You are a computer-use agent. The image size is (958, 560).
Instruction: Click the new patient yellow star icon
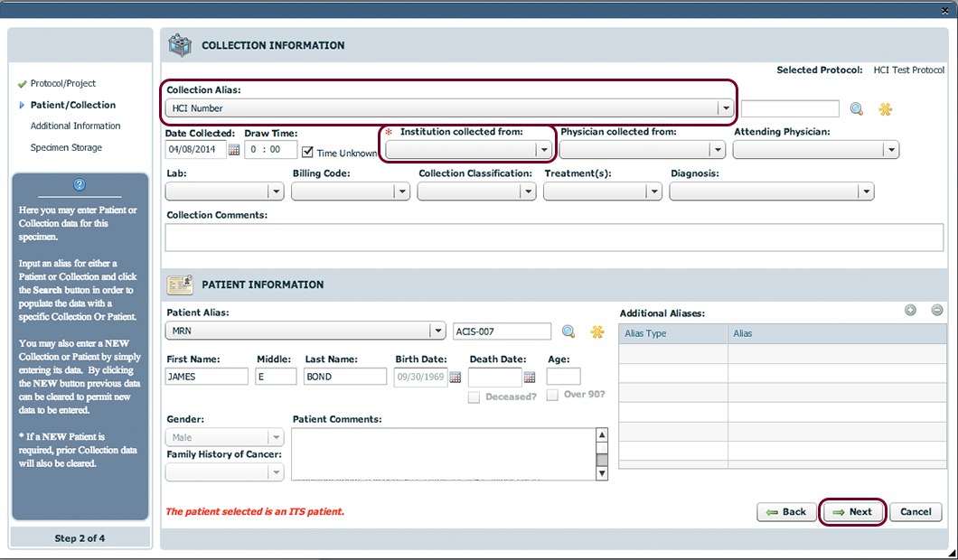tap(596, 331)
